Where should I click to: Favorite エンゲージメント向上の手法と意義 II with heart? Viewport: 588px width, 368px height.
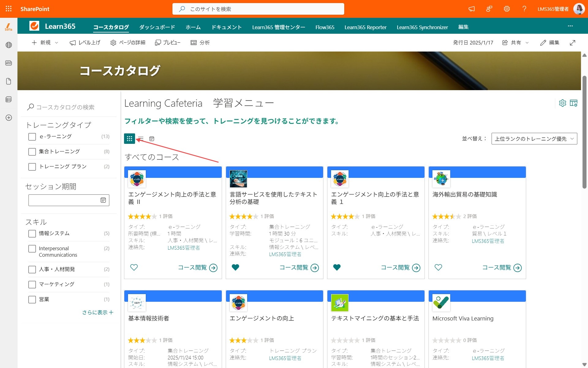134,267
